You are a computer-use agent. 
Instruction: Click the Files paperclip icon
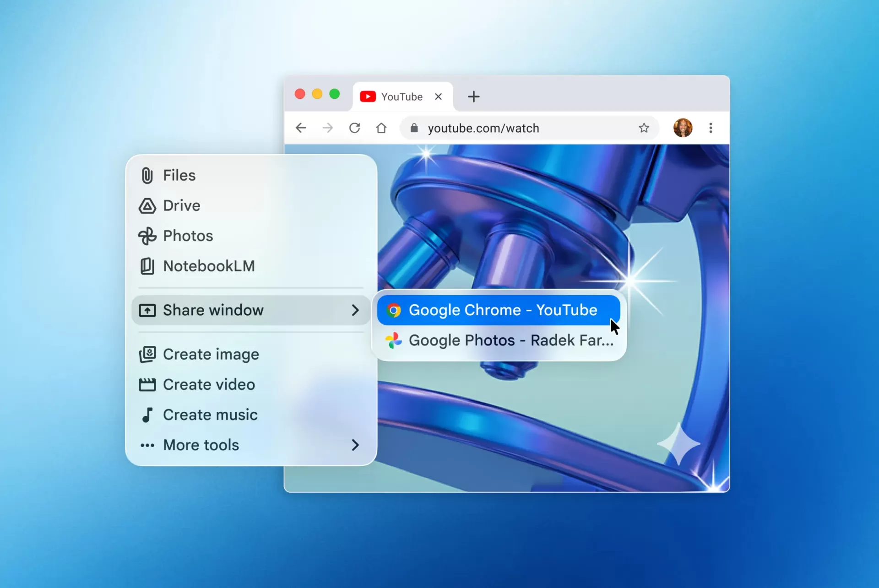(x=147, y=175)
